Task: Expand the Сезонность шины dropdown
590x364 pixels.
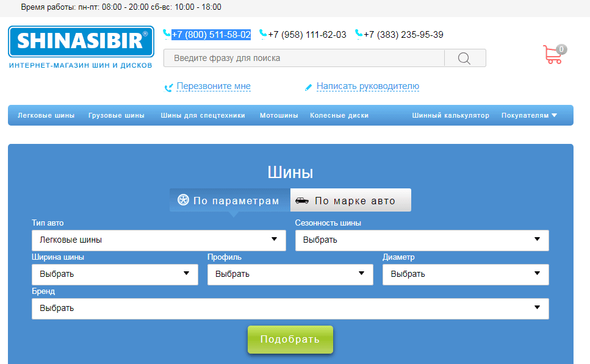Action: tap(422, 240)
